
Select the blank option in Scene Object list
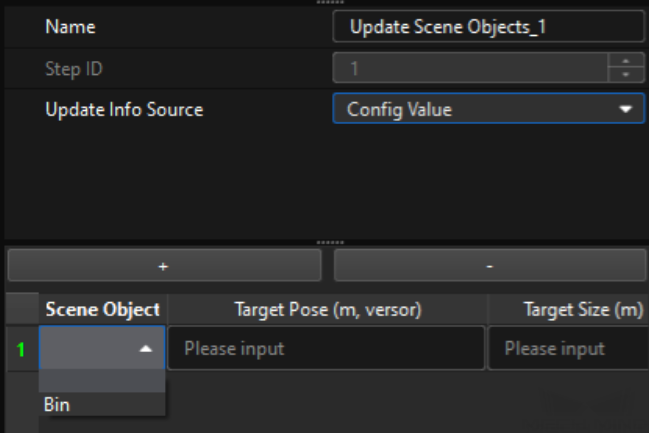102,380
